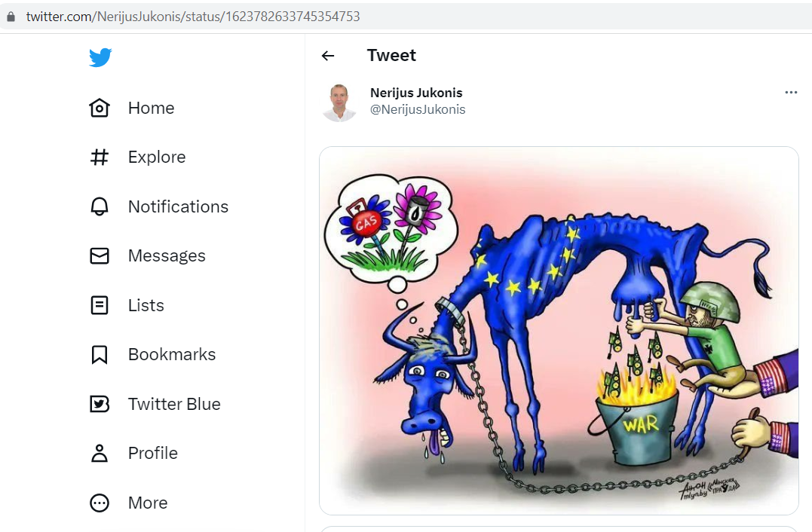The image size is (812, 532).
Task: Open the Twitter Blue icon
Action: [100, 404]
